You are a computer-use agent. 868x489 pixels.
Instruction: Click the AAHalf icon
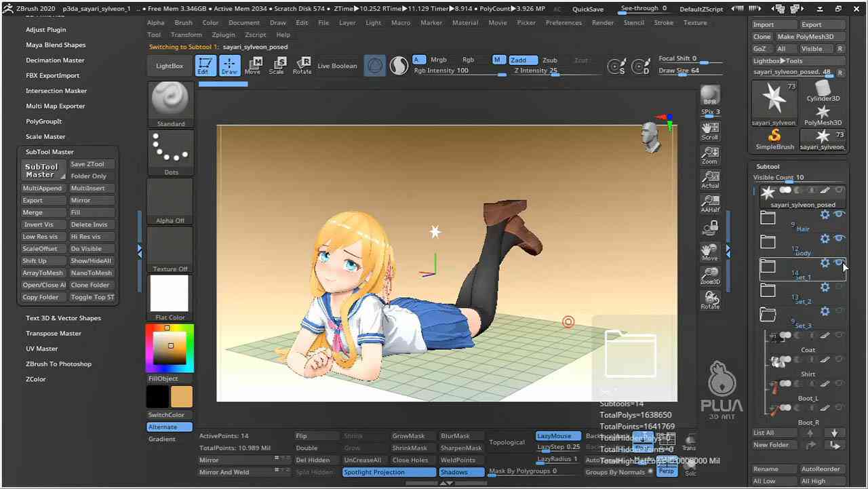[710, 204]
